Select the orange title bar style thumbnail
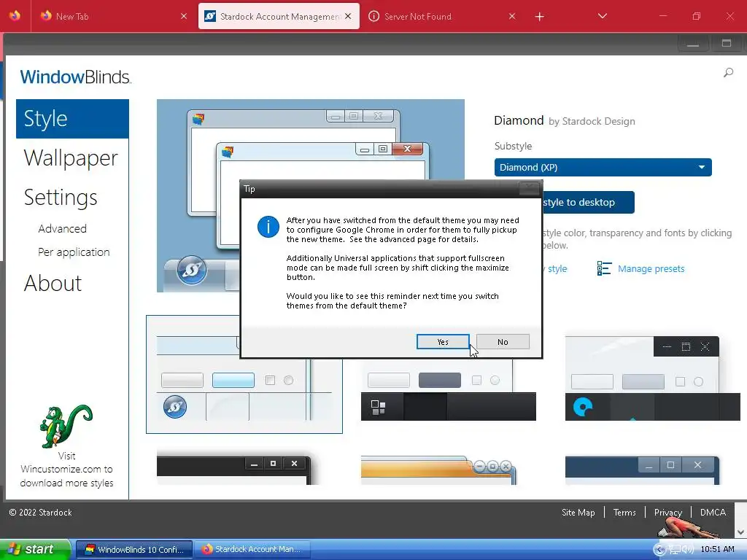Screen dimensions: 747x560 pyautogui.click(x=438, y=470)
